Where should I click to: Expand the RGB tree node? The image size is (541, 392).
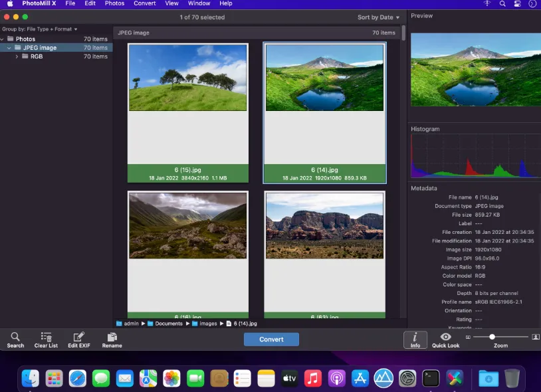pos(17,56)
